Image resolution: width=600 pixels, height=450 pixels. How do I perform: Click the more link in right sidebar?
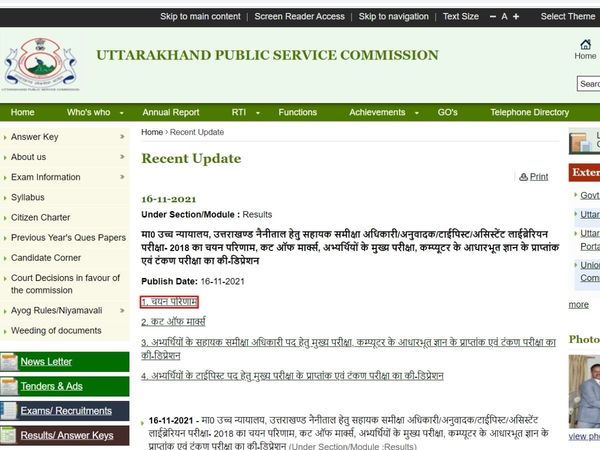579,305
